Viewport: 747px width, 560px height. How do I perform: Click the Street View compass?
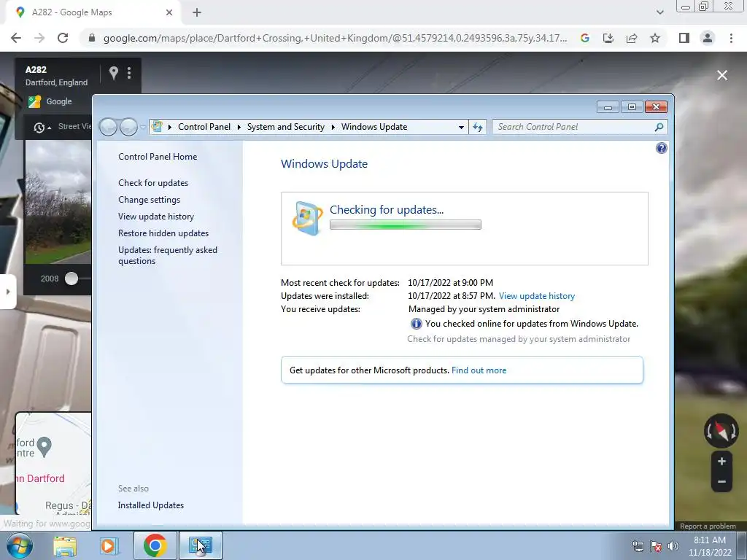click(721, 431)
